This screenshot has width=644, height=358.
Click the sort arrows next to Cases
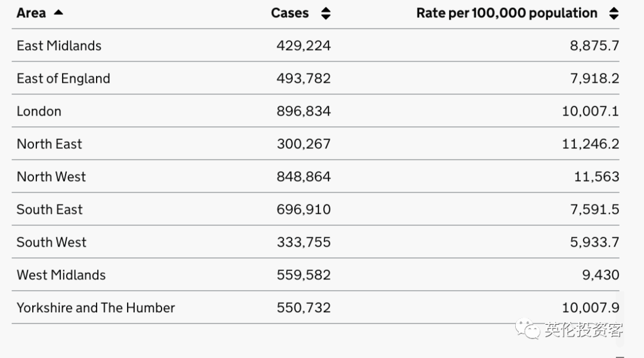(x=326, y=13)
